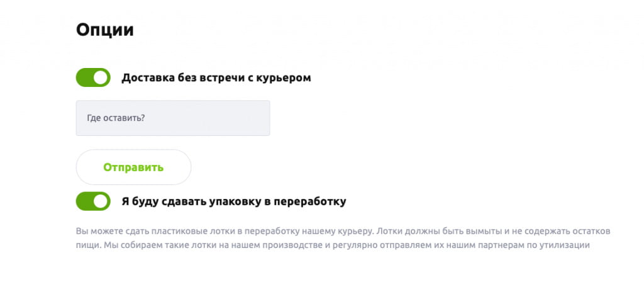Click the empty right side of the location field
Image resolution: width=644 pixels, height=282 pixels.
click(239, 118)
